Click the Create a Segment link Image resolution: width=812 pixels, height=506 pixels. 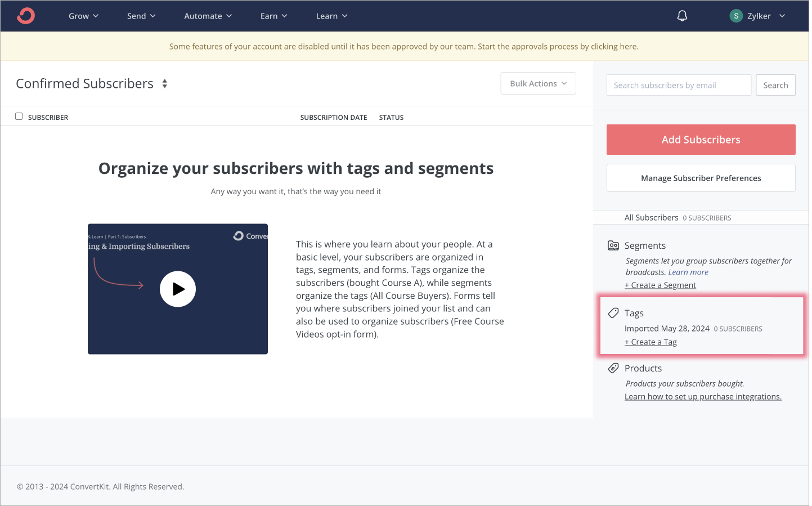coord(660,285)
